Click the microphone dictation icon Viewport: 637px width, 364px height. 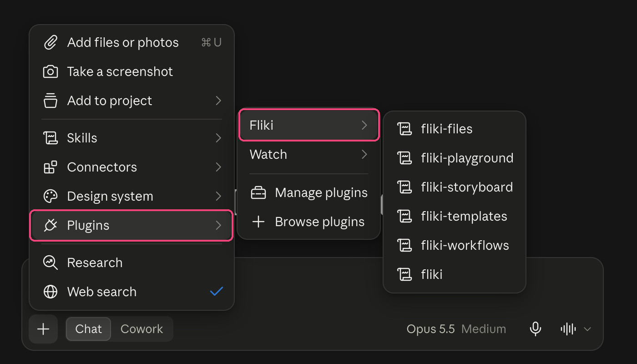click(x=536, y=329)
